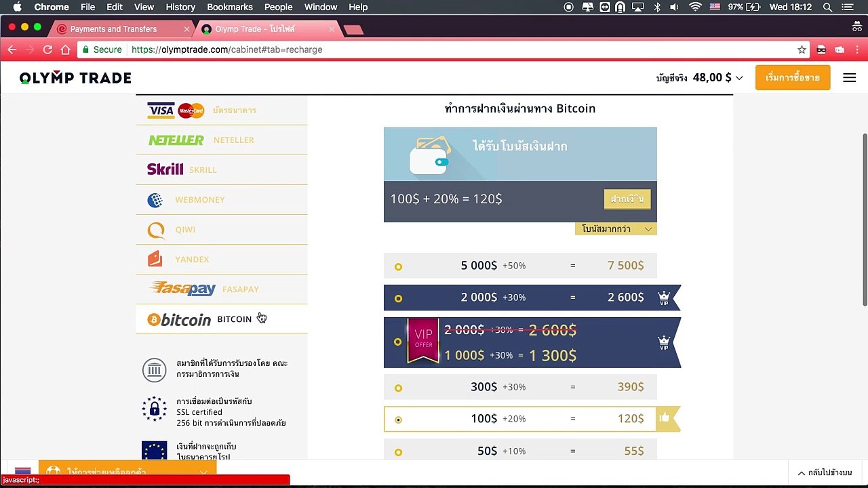This screenshot has width=868, height=488.
Task: Open the Chrome File menu
Action: pyautogui.click(x=87, y=7)
